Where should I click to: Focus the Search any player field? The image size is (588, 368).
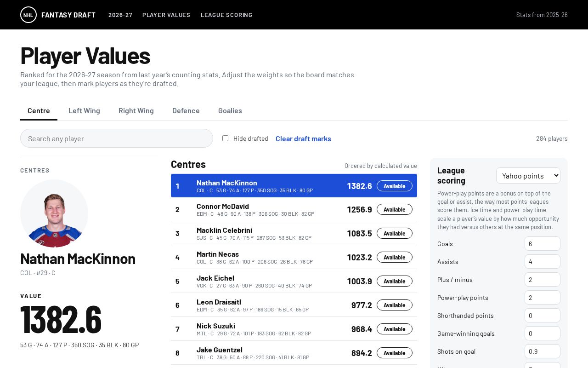[x=117, y=138]
